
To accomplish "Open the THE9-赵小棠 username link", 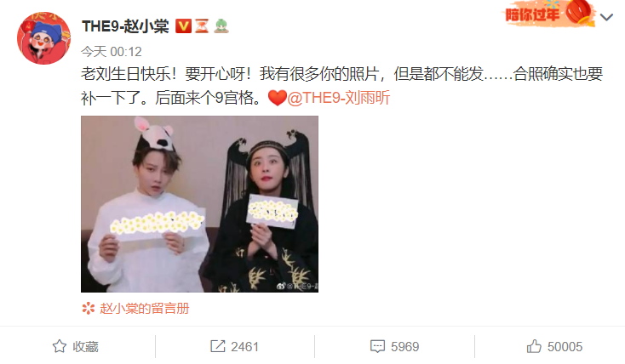I will 125,26.
